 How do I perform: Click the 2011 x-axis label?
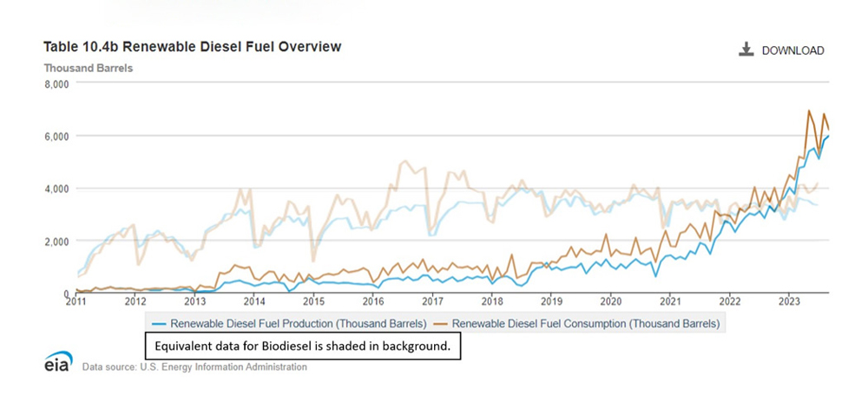[76, 301]
